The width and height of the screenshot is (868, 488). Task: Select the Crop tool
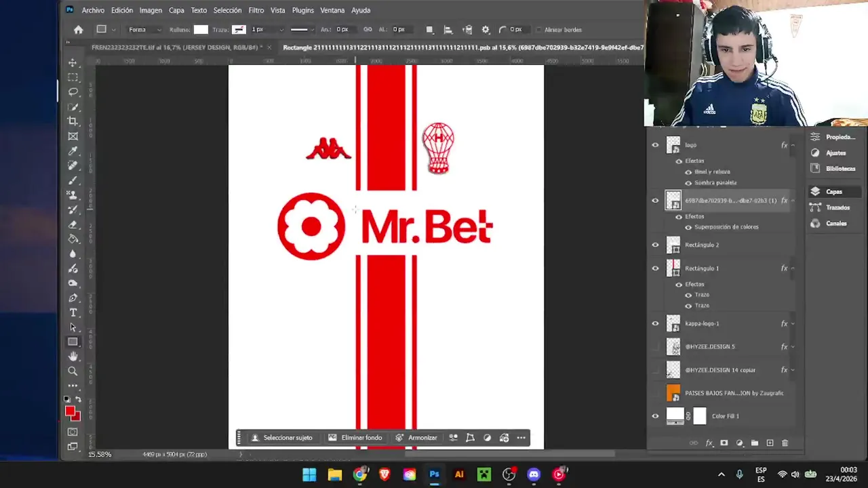pyautogui.click(x=73, y=121)
